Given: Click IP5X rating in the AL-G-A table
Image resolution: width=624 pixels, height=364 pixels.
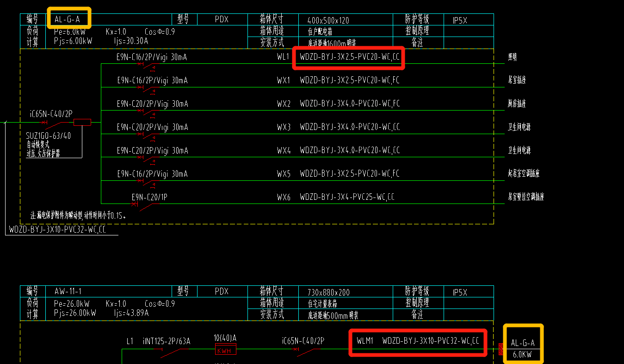Looking at the screenshot, I should tap(460, 20).
